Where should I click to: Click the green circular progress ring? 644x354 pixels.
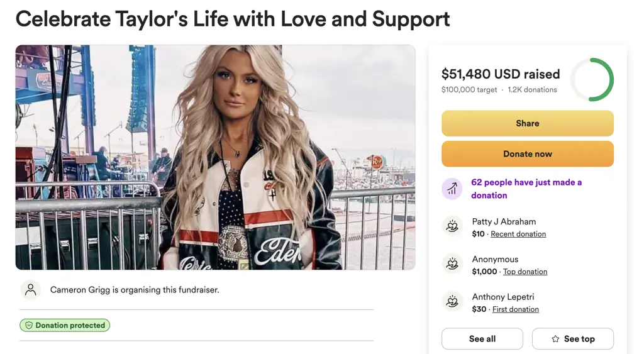point(592,80)
